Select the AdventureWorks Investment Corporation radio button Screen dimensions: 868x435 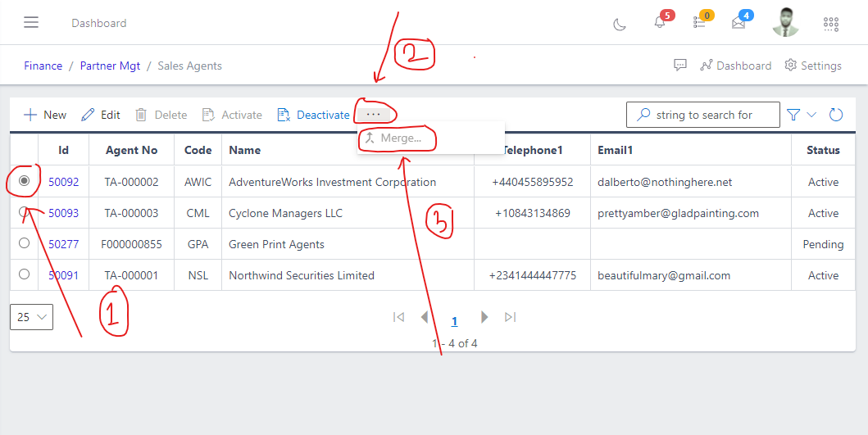point(25,181)
